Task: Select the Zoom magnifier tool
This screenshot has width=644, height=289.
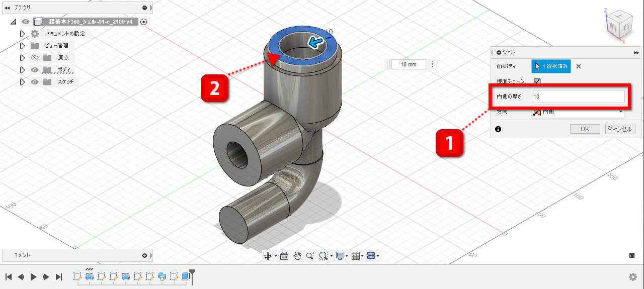Action: pyautogui.click(x=310, y=256)
